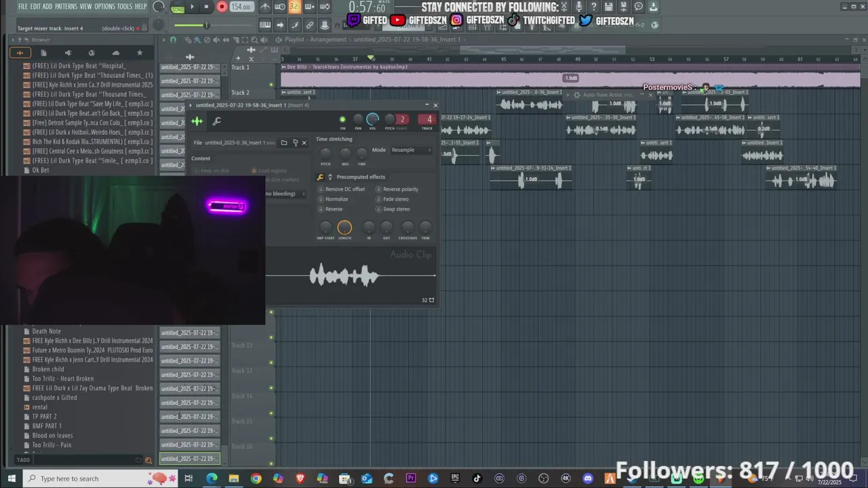Click the X icon beside file name
The image size is (868, 488).
coord(304,142)
